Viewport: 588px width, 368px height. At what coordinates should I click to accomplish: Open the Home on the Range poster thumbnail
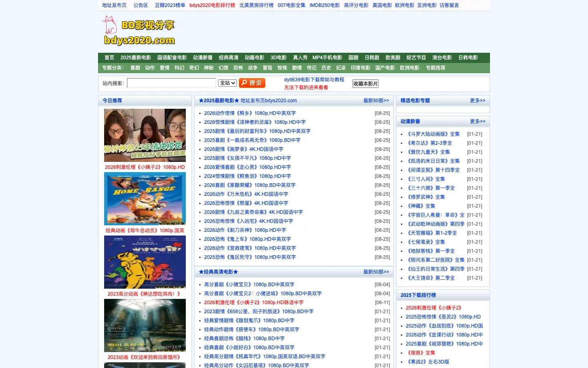[145, 199]
